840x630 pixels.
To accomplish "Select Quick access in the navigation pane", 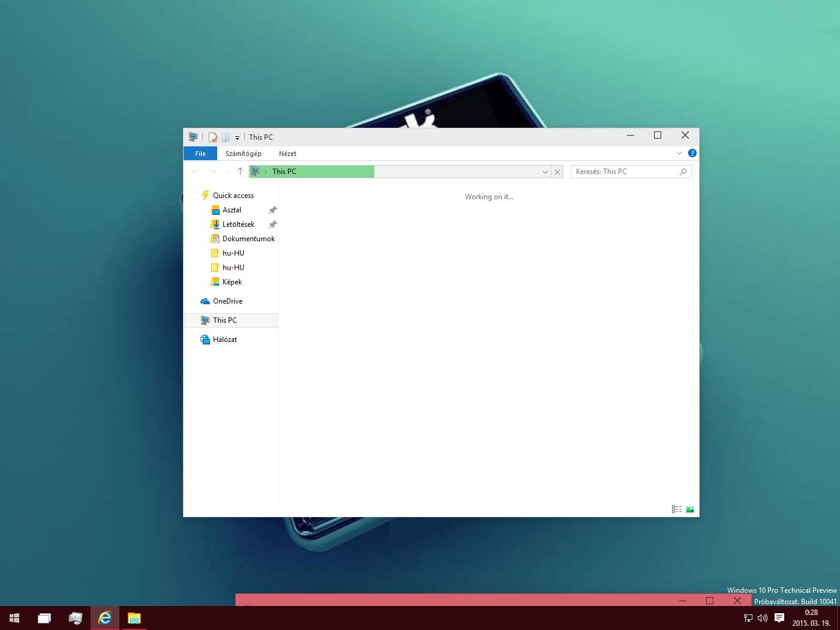I will (x=233, y=196).
